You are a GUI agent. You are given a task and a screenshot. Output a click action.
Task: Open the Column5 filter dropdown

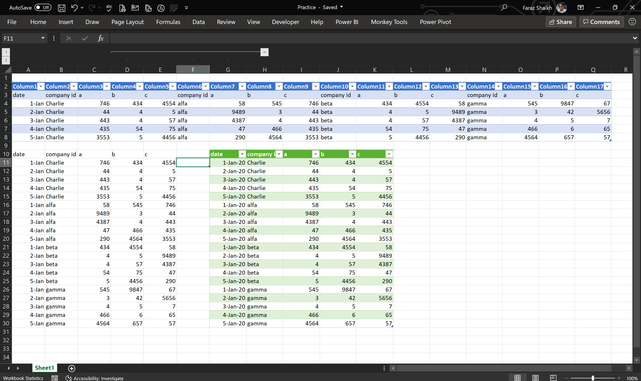[173, 86]
